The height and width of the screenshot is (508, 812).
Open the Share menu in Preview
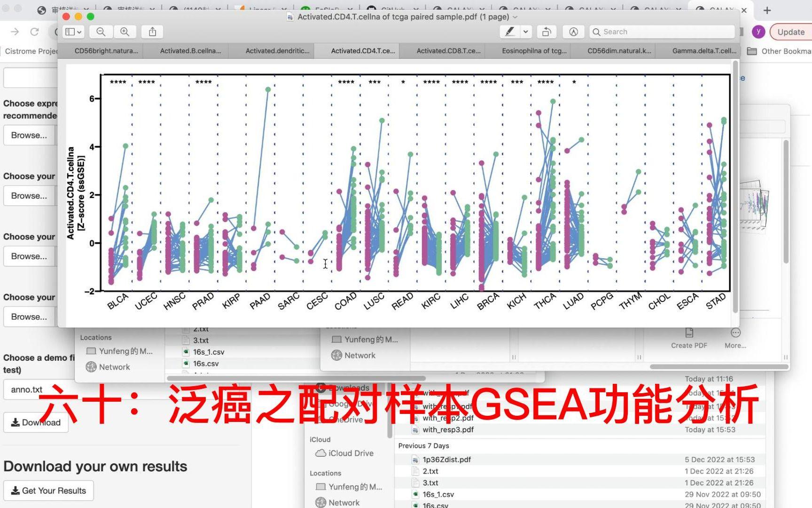pyautogui.click(x=151, y=32)
